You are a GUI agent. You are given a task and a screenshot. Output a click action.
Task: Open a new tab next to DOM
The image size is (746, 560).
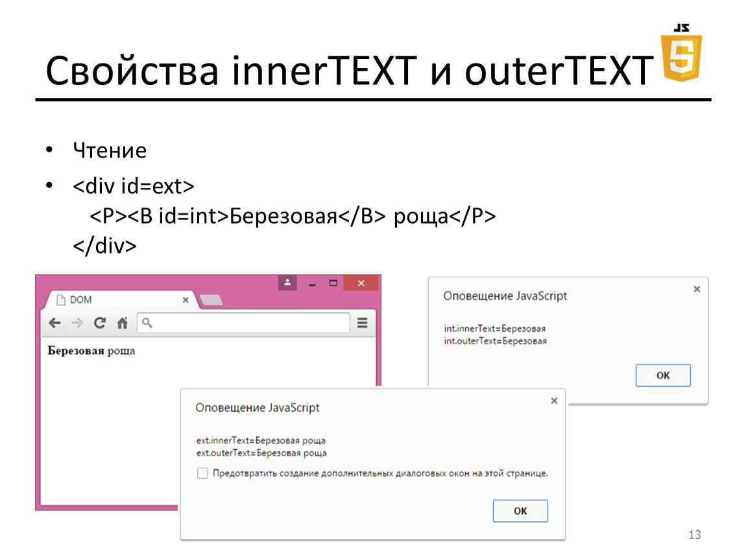211,300
